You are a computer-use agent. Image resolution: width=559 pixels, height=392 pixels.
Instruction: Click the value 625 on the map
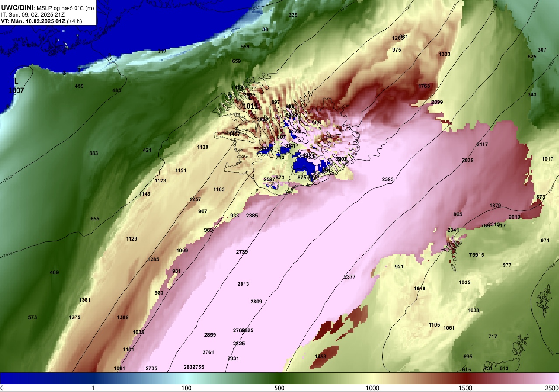coord(532,57)
